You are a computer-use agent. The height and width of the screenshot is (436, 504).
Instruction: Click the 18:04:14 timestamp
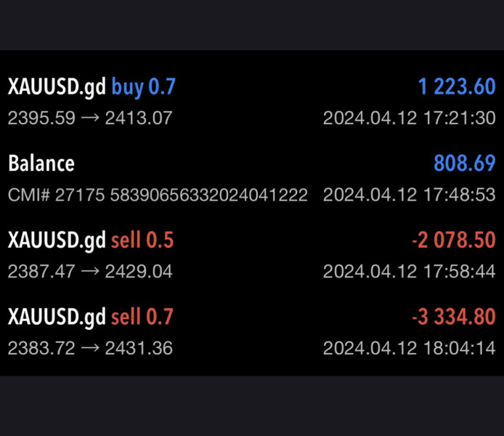click(409, 348)
